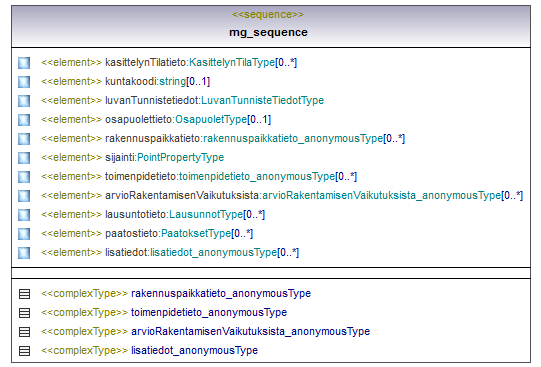Click the icon beside lausuntotieto element
541x367 pixels.
pyautogui.click(x=24, y=215)
